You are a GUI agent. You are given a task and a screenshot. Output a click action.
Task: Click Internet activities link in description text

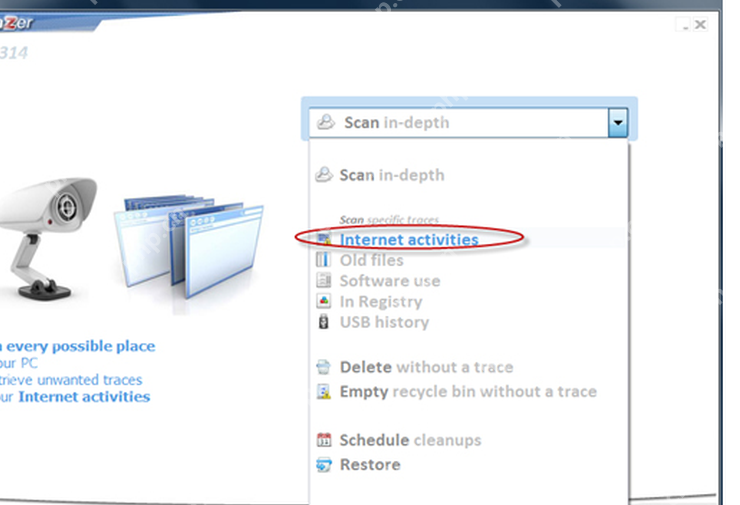coord(84,396)
